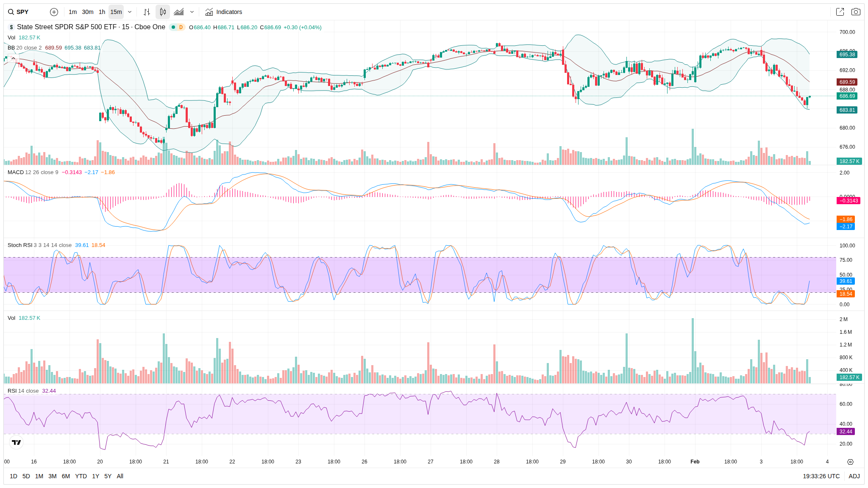Image resolution: width=868 pixels, height=488 pixels.
Task: Select the YTD date range
Action: [x=81, y=476]
